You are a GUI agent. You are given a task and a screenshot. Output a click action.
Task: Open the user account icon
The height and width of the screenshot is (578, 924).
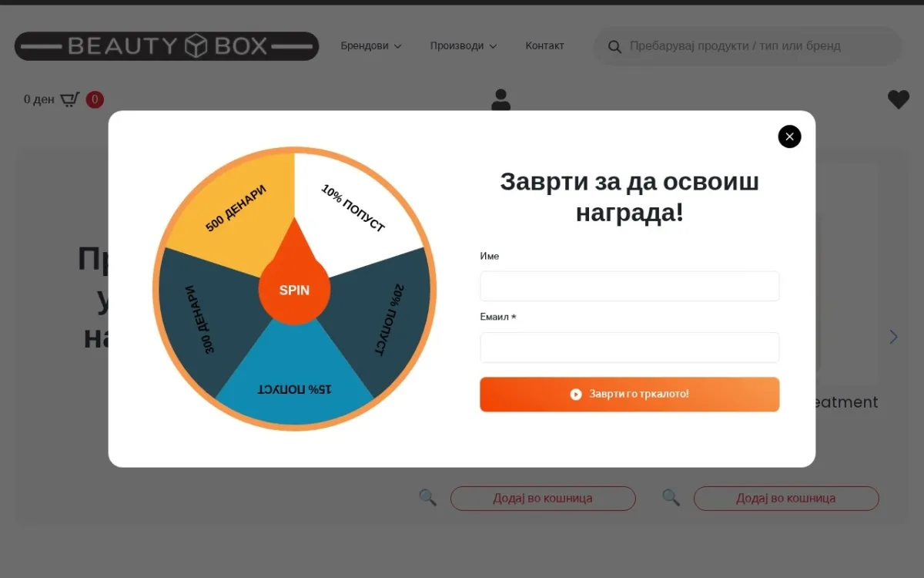click(x=500, y=99)
